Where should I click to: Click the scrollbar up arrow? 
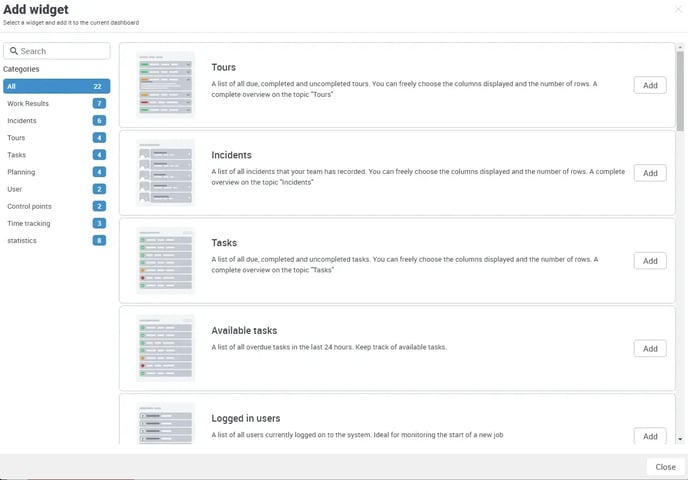[x=680, y=47]
